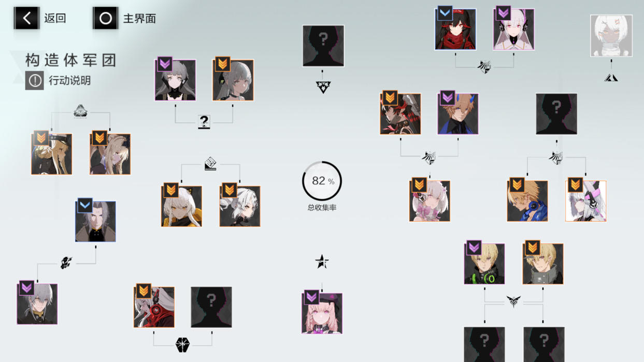Return to 主界面 home button
Image resolution: width=644 pixels, height=362 pixels.
(106, 19)
